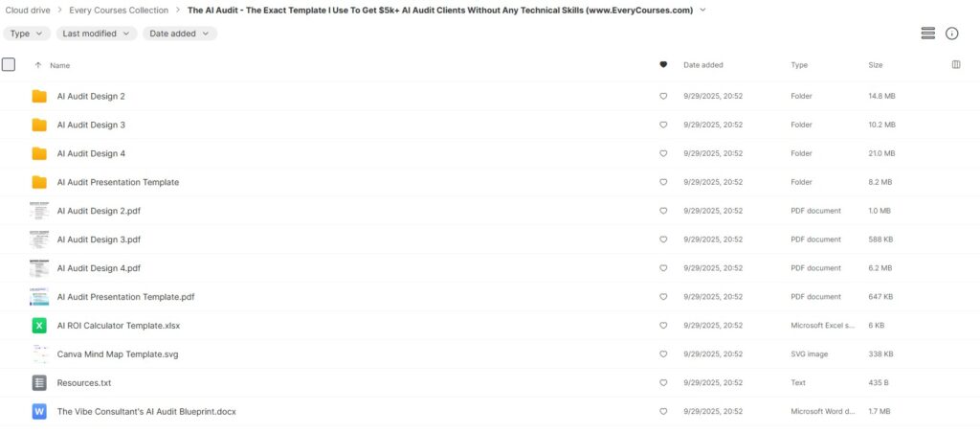Favorite the Canva Mind Map Template.svg file
This screenshot has width=980, height=433.
tap(663, 354)
